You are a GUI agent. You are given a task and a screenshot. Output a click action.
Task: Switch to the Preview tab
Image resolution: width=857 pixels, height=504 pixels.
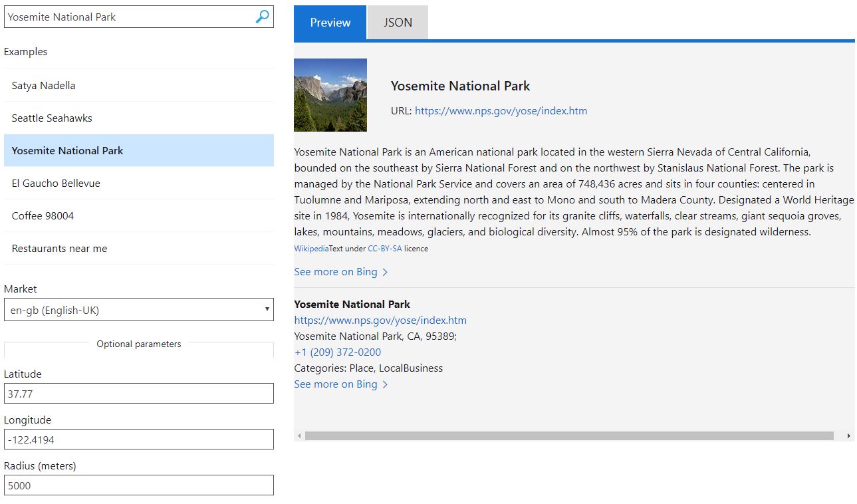330,23
